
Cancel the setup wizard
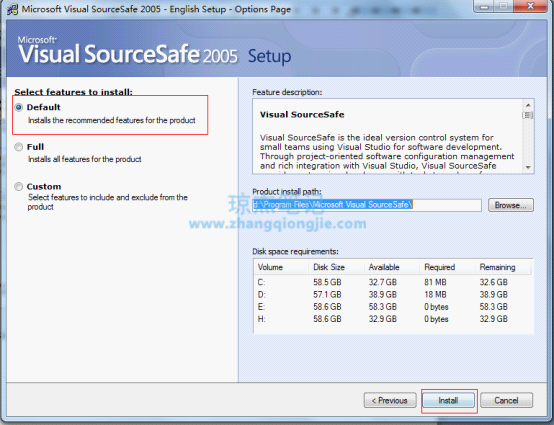pos(506,400)
